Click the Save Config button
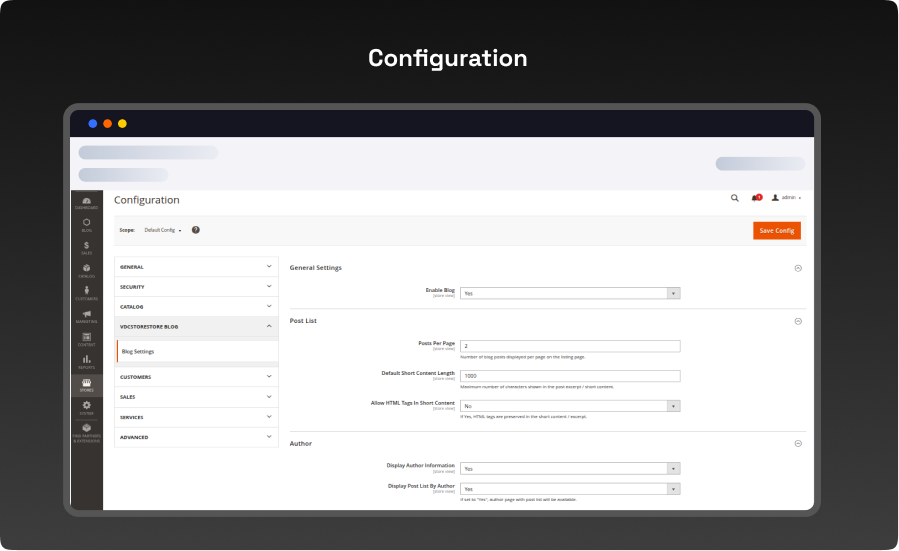Viewport: 899px width, 551px height. pos(777,230)
